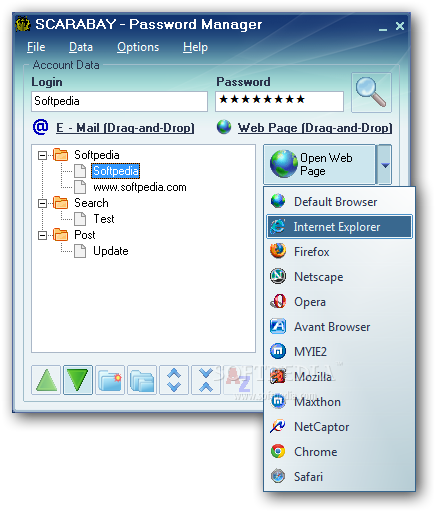Click into the Login field

(x=119, y=101)
